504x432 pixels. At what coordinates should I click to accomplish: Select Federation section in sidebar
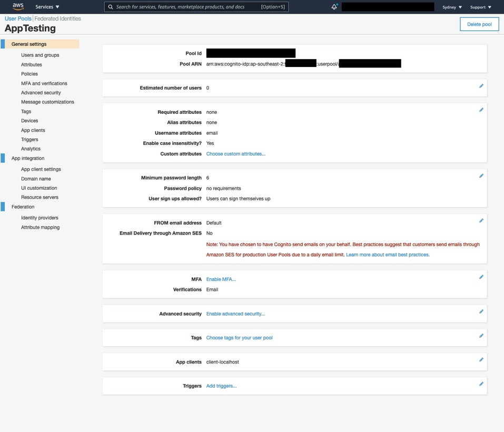point(23,207)
